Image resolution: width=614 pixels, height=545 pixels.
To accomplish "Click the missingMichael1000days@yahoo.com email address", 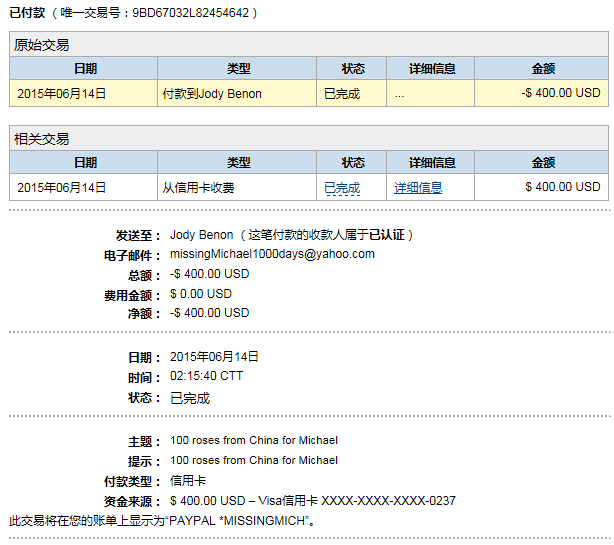I will pos(272,254).
